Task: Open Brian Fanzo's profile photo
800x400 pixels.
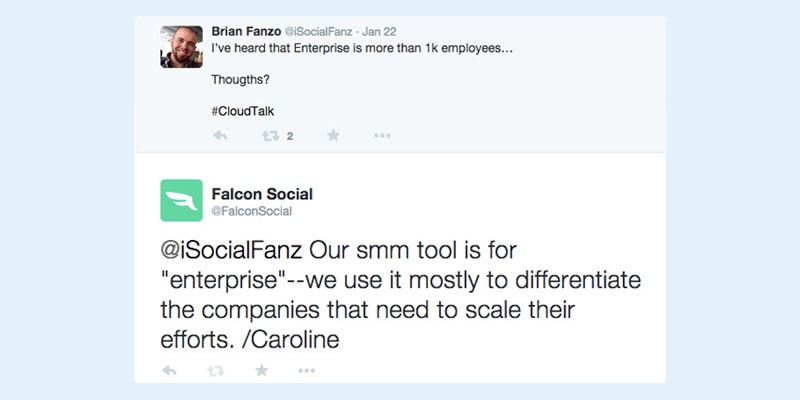Action: pos(182,47)
